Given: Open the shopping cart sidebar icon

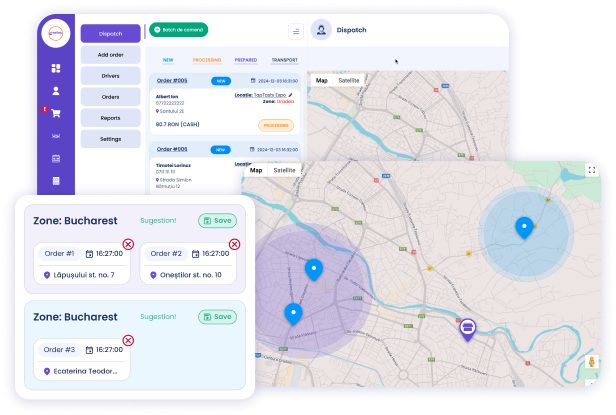Looking at the screenshot, I should pyautogui.click(x=56, y=113).
